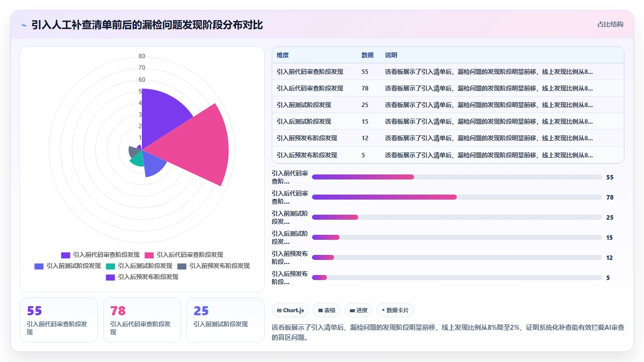Click the progress bar showing 78

(457, 197)
